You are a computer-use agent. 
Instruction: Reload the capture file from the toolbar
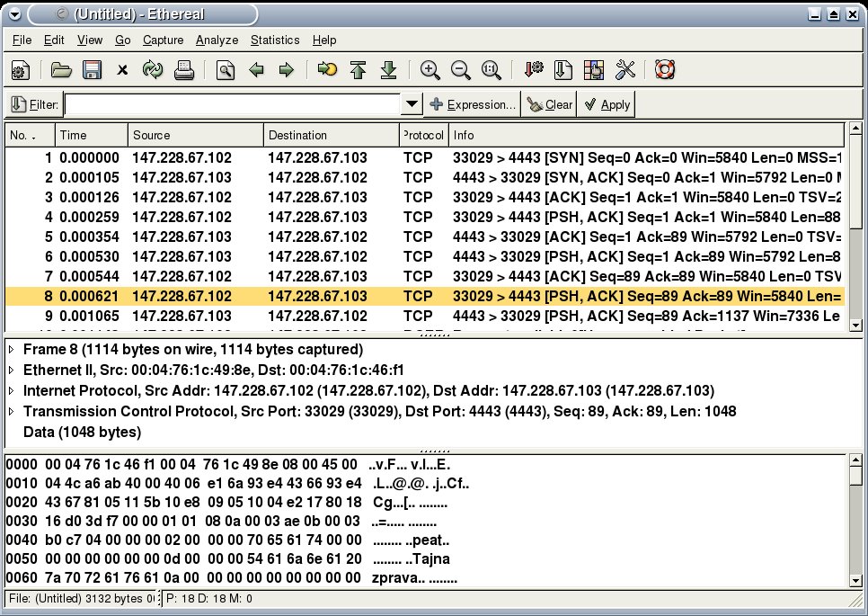pos(153,70)
